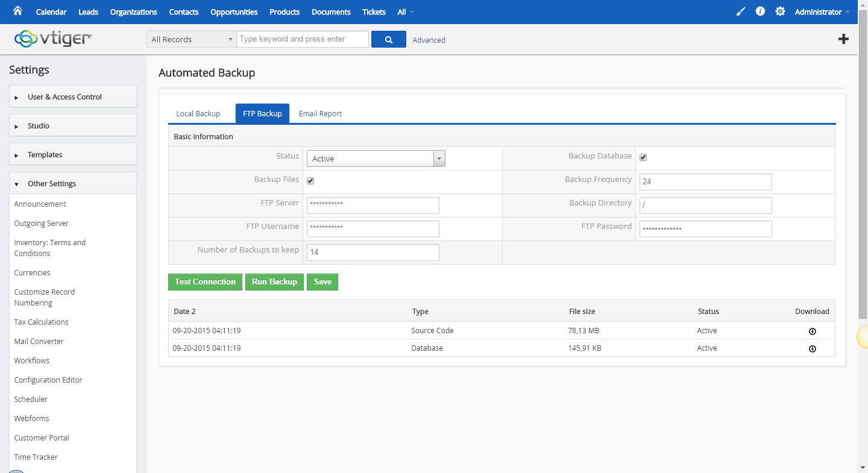
Task: Open Announcement settings
Action: [40, 204]
